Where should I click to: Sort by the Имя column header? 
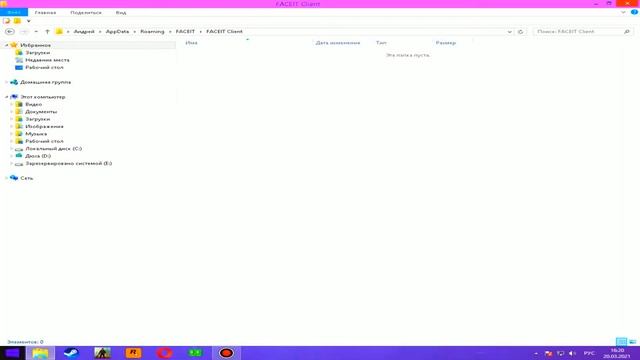pyautogui.click(x=191, y=42)
